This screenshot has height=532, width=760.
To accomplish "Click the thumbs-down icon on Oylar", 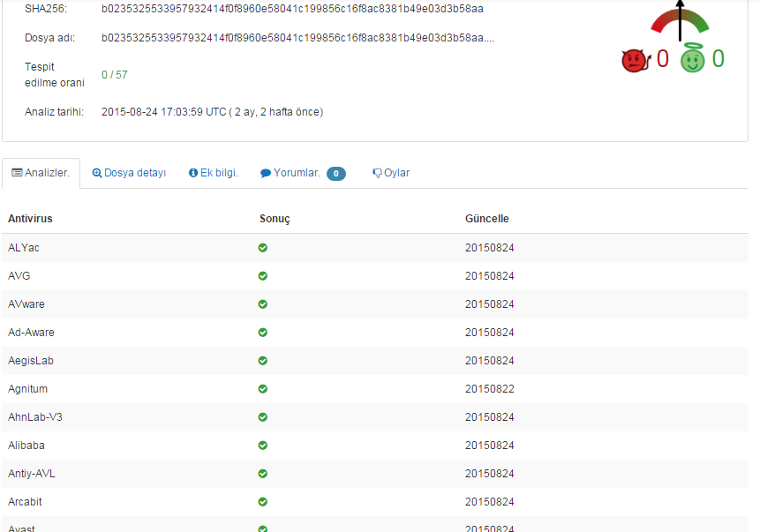I will 377,173.
